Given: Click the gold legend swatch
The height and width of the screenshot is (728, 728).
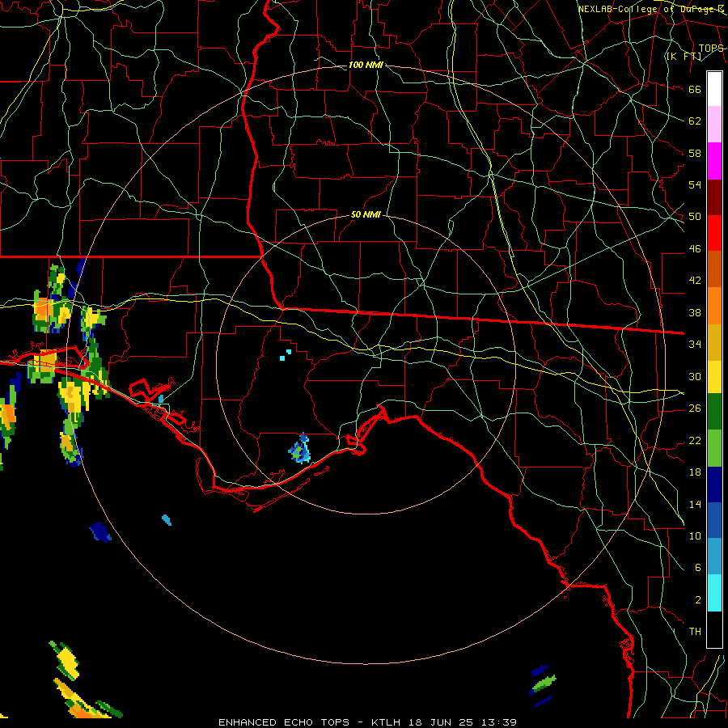Looking at the screenshot, I should [x=714, y=341].
